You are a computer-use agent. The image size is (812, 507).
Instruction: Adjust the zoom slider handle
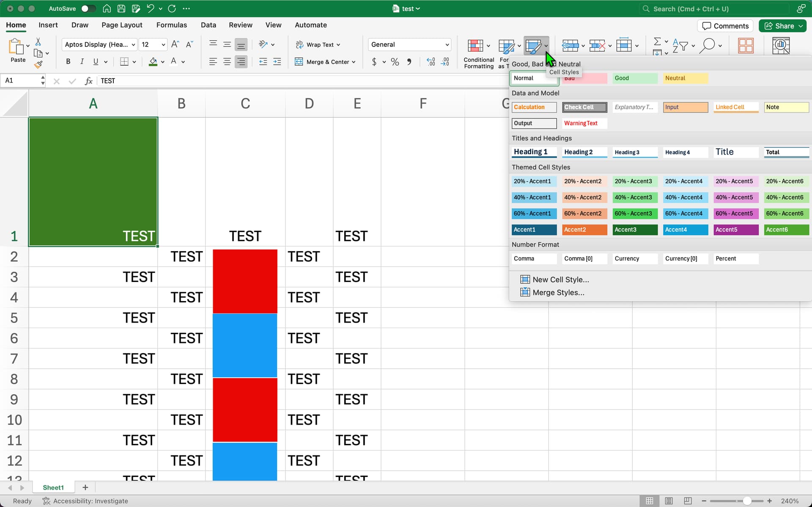747,501
